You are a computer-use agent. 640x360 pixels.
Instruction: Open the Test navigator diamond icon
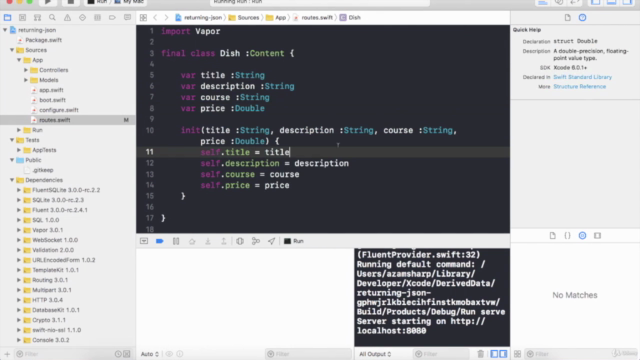coord(82,18)
